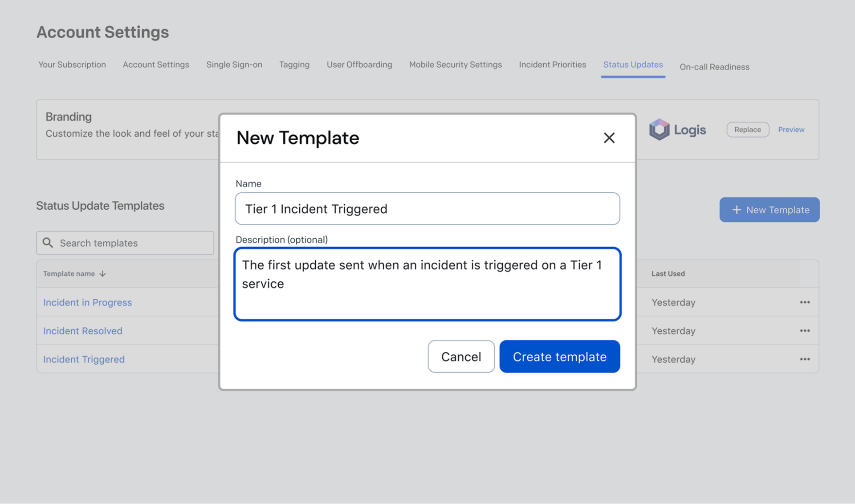This screenshot has height=504, width=855.
Task: Expand options for the Incident Resolved template row
Action: [x=805, y=330]
